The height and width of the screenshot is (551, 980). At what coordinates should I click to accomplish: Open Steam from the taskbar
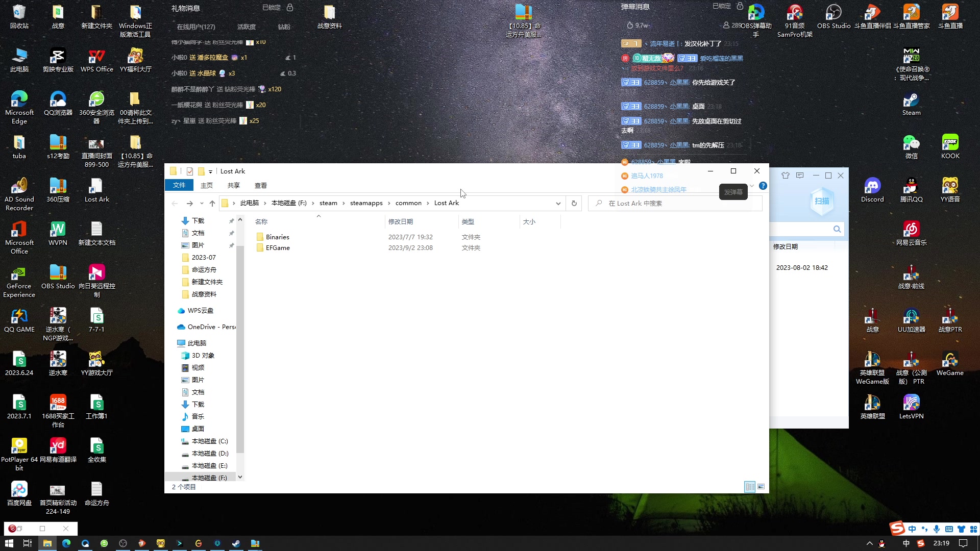pyautogui.click(x=236, y=543)
